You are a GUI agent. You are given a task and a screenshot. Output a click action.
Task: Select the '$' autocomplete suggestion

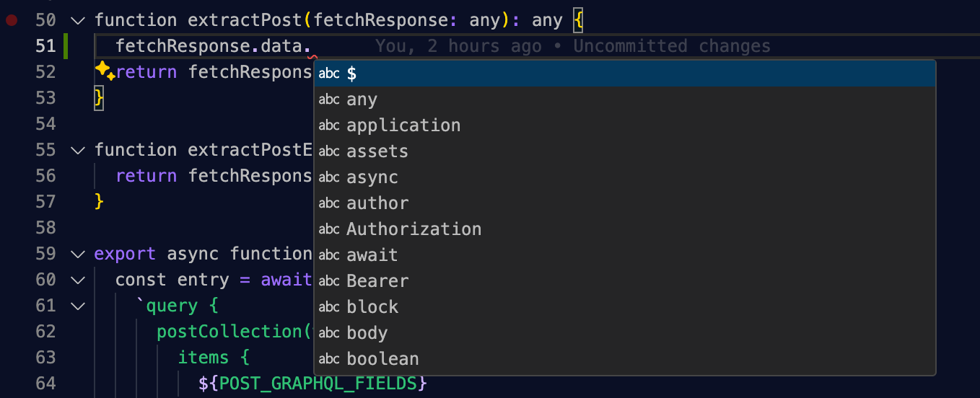[625, 74]
